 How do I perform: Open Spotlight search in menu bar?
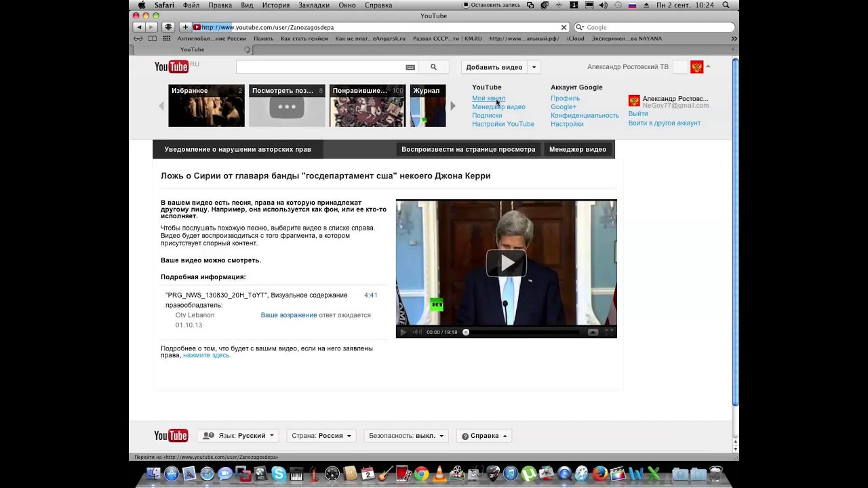(726, 5)
